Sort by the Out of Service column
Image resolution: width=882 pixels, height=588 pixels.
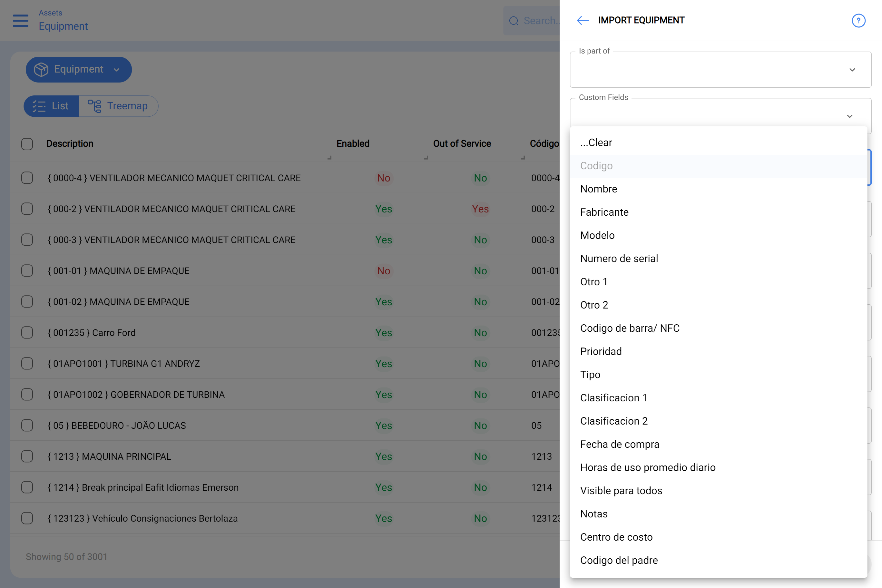coord(462,144)
